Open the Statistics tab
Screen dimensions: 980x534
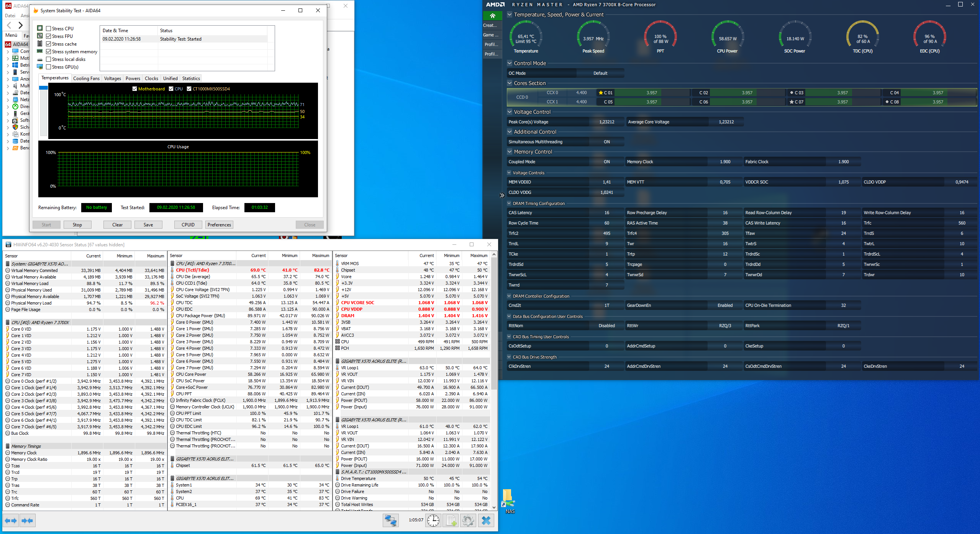click(x=191, y=79)
